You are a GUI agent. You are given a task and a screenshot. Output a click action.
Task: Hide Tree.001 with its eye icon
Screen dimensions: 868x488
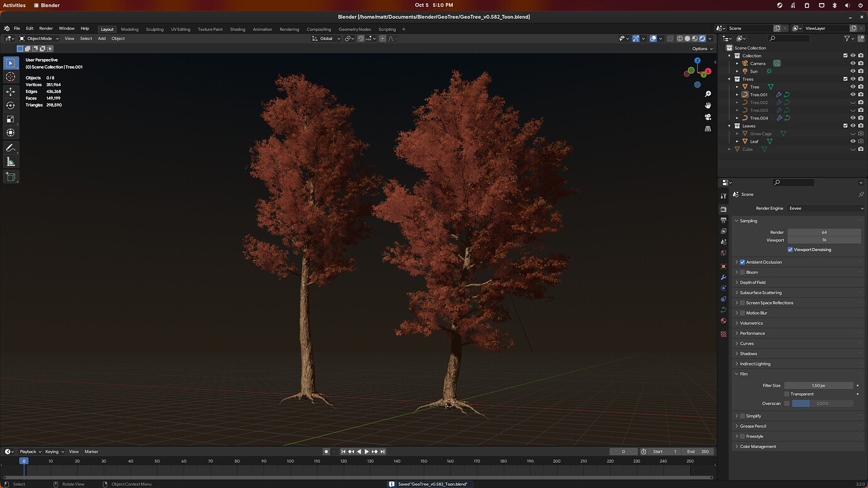pyautogui.click(x=853, y=94)
